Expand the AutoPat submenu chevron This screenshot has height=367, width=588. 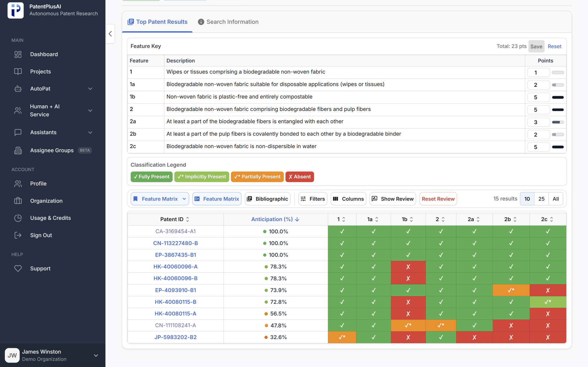point(90,89)
